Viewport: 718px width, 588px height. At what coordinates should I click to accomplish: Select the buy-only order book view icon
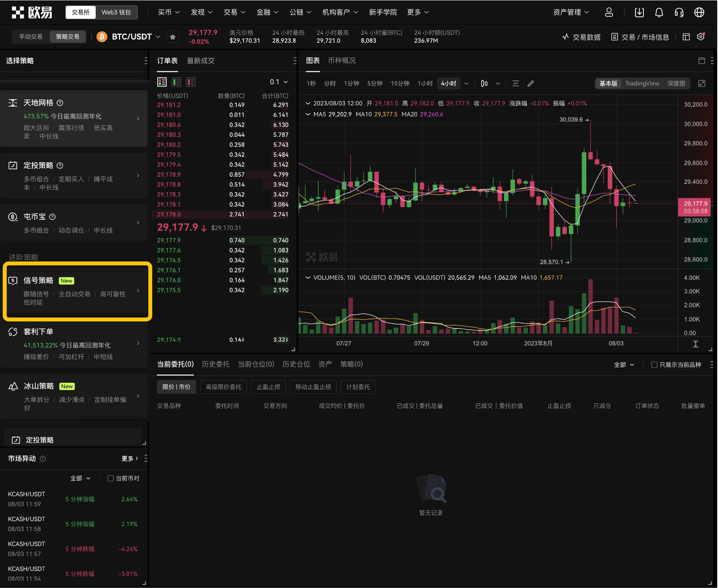click(176, 82)
